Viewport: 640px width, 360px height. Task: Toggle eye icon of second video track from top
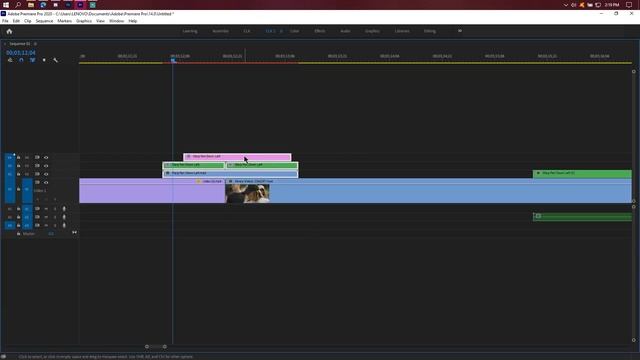tap(46, 166)
